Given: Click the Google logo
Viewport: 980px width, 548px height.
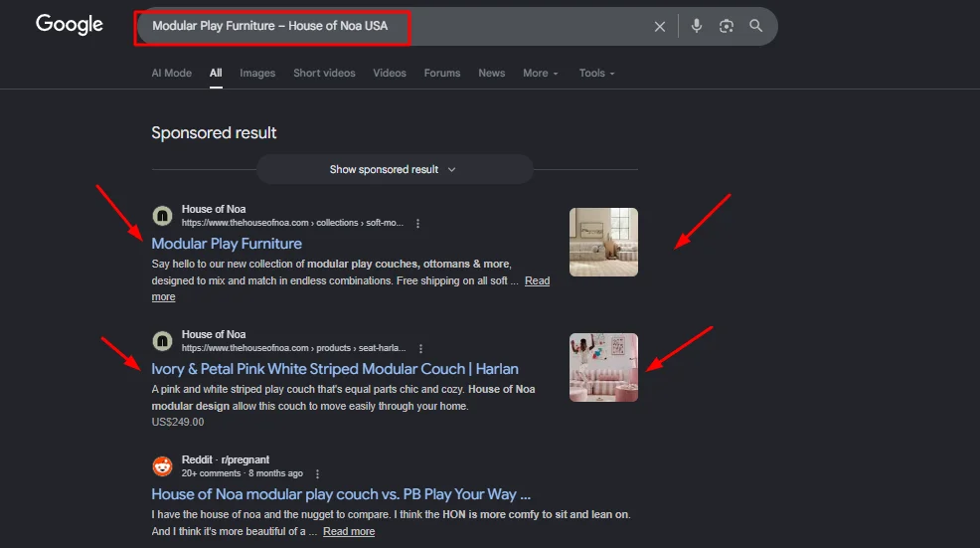Looking at the screenshot, I should coord(70,25).
